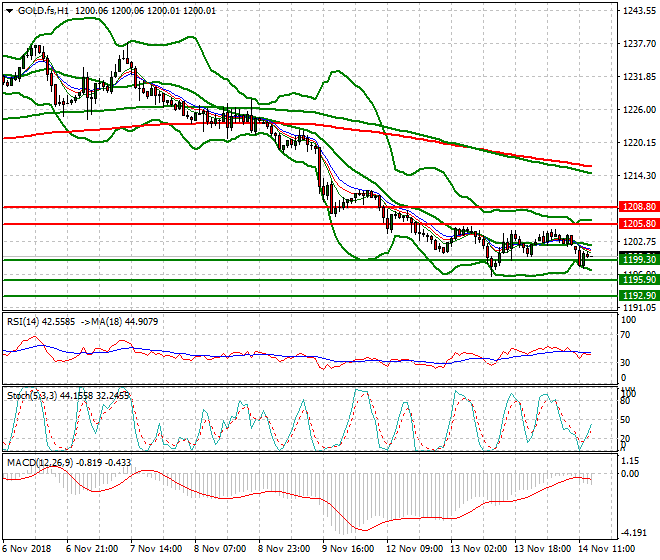Select the Stochastic scale value 50
Screen dimensions: 660x560
click(x=625, y=420)
